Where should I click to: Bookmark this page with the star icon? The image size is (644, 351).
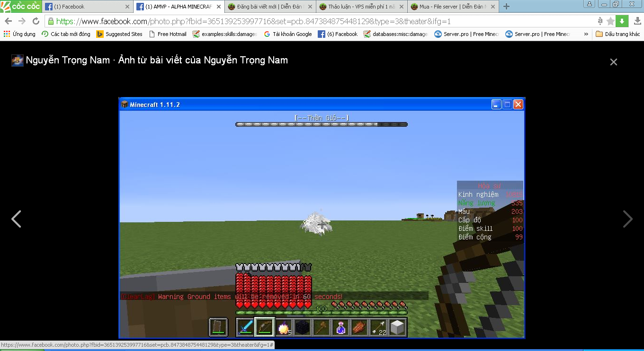coord(610,21)
